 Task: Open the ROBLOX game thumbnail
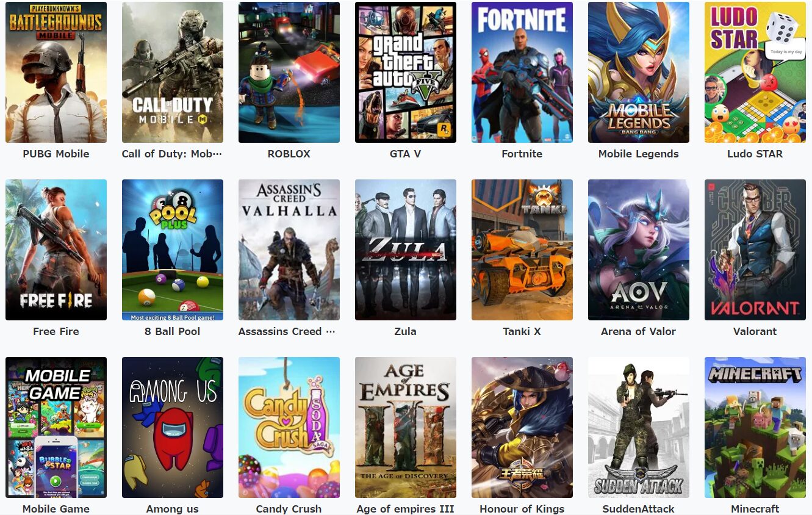click(289, 72)
